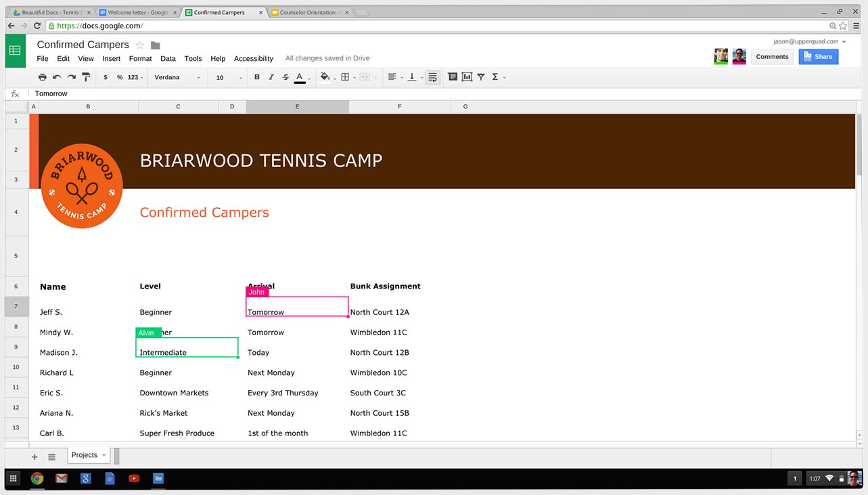The image size is (868, 495).
Task: Undo the last action
Action: 57,77
